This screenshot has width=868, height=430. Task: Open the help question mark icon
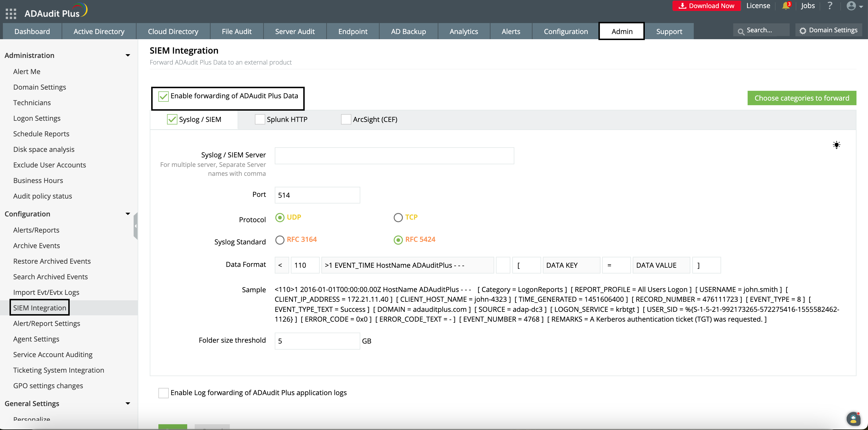(x=830, y=6)
